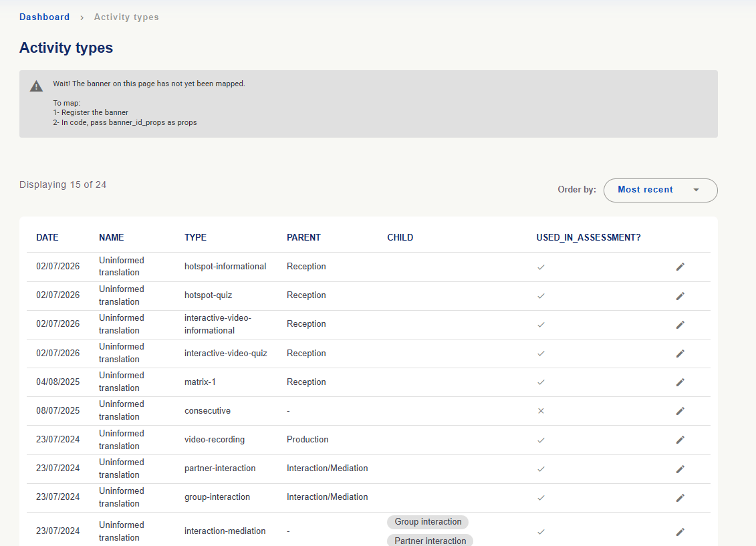Click the PARENT column header
The width and height of the screenshot is (756, 546).
pyautogui.click(x=303, y=237)
